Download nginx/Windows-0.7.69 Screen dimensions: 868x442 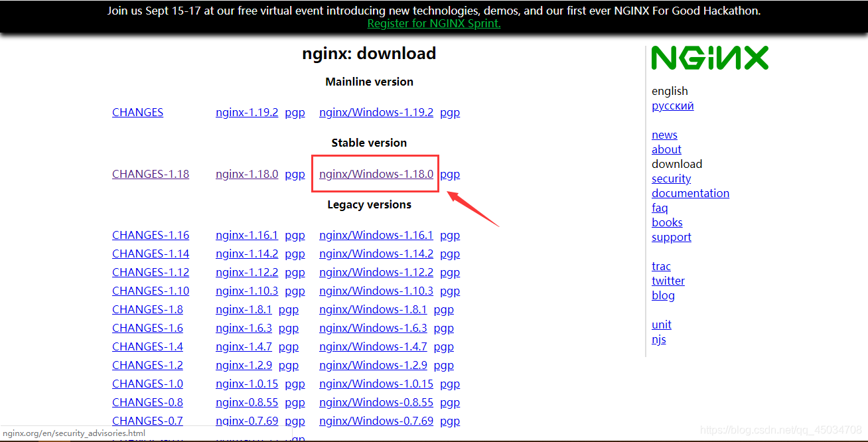pos(376,421)
